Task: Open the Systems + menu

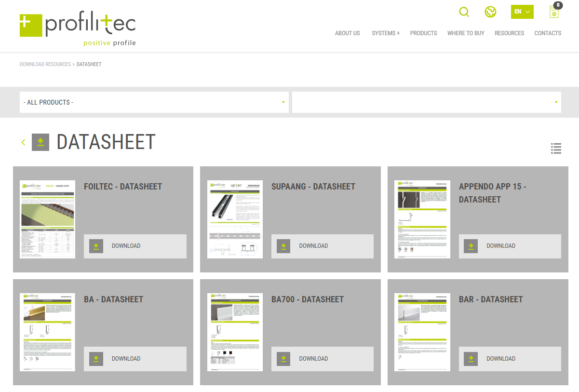Action: (x=386, y=33)
